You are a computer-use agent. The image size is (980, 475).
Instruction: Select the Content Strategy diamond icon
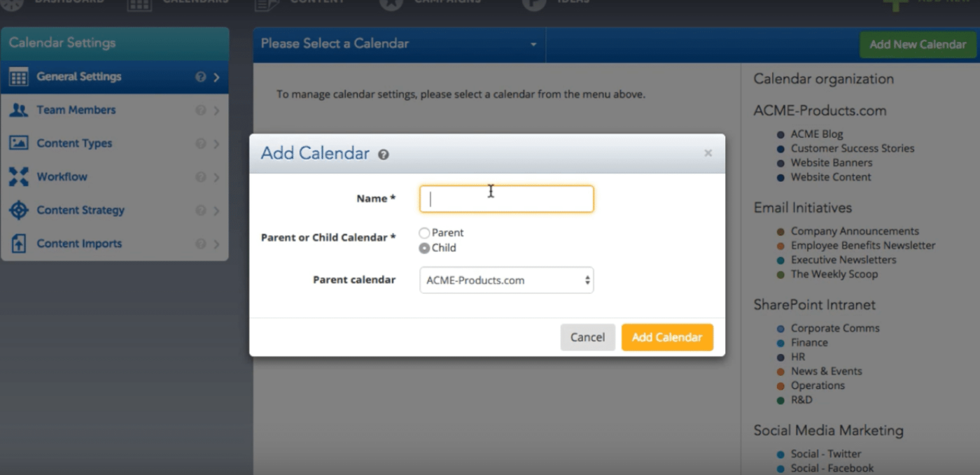(19, 210)
